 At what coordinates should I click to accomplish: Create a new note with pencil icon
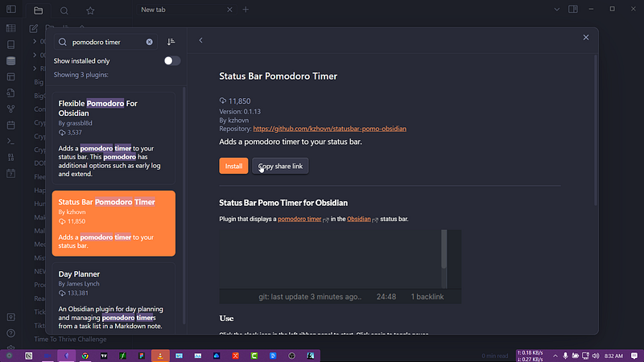[34, 28]
